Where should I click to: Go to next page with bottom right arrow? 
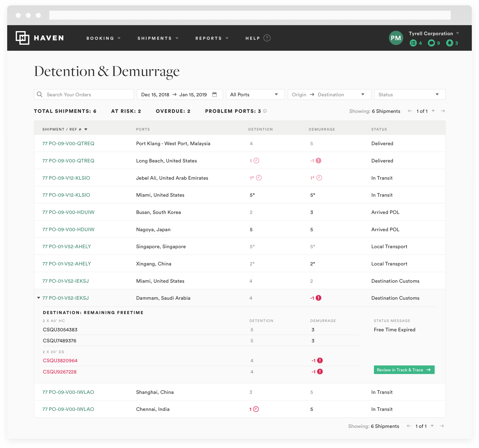coord(442,426)
